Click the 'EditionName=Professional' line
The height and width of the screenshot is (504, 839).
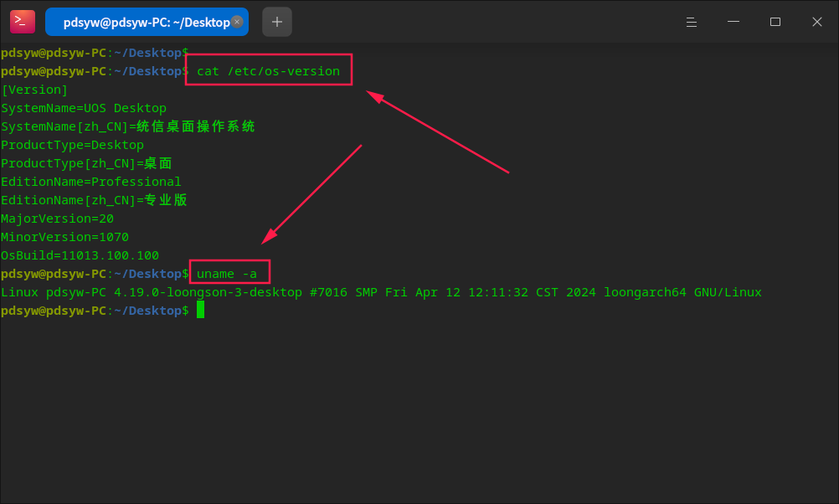click(91, 182)
